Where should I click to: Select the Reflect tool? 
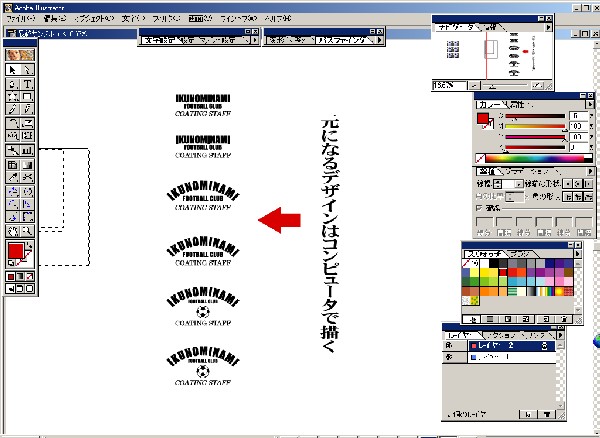13,136
